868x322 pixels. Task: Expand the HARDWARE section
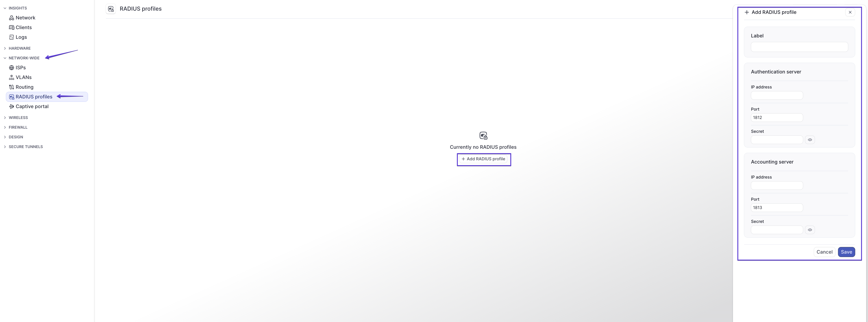pyautogui.click(x=5, y=49)
